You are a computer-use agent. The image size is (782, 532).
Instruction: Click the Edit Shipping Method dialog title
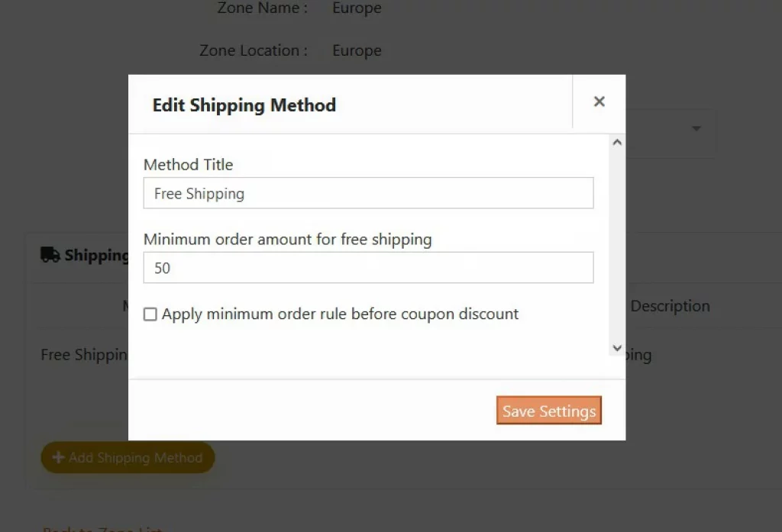pyautogui.click(x=244, y=105)
